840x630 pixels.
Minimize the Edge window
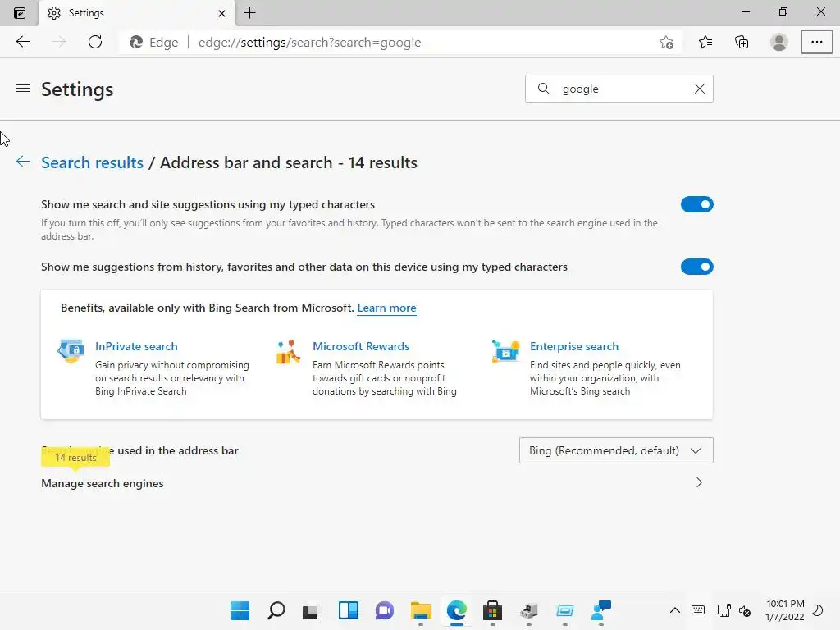tap(745, 11)
